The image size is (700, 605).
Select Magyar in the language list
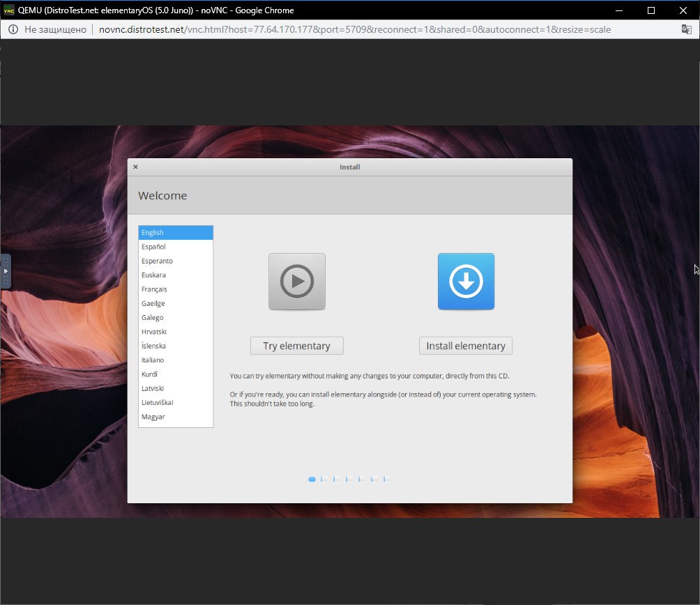point(176,417)
